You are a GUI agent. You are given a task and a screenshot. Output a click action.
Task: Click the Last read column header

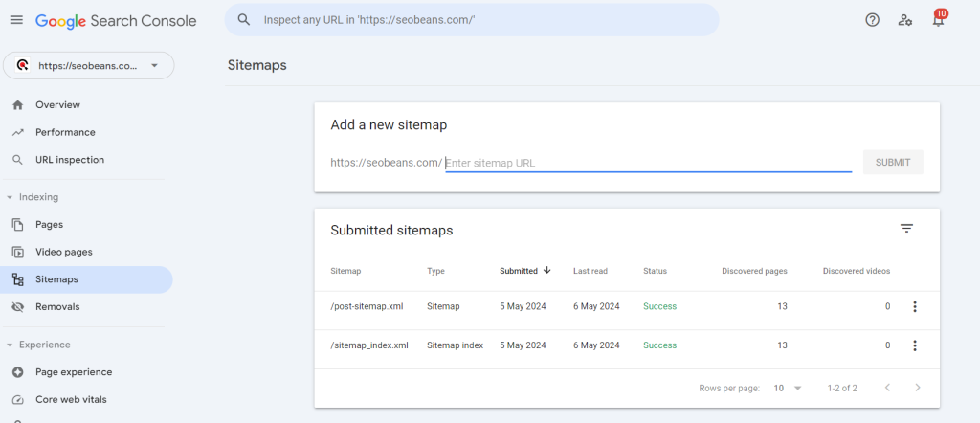590,271
